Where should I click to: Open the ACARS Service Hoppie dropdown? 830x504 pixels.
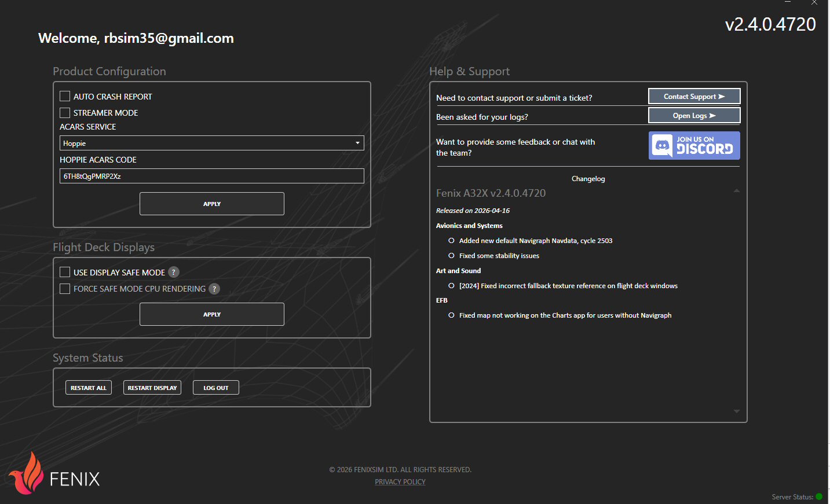(212, 143)
